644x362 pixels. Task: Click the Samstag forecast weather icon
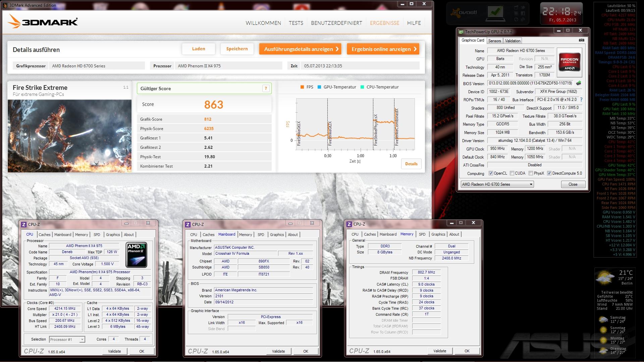click(x=604, y=319)
